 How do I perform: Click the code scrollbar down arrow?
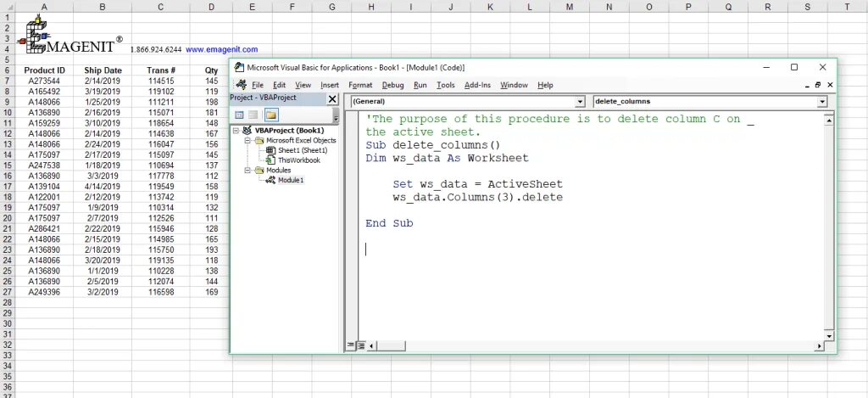[829, 336]
